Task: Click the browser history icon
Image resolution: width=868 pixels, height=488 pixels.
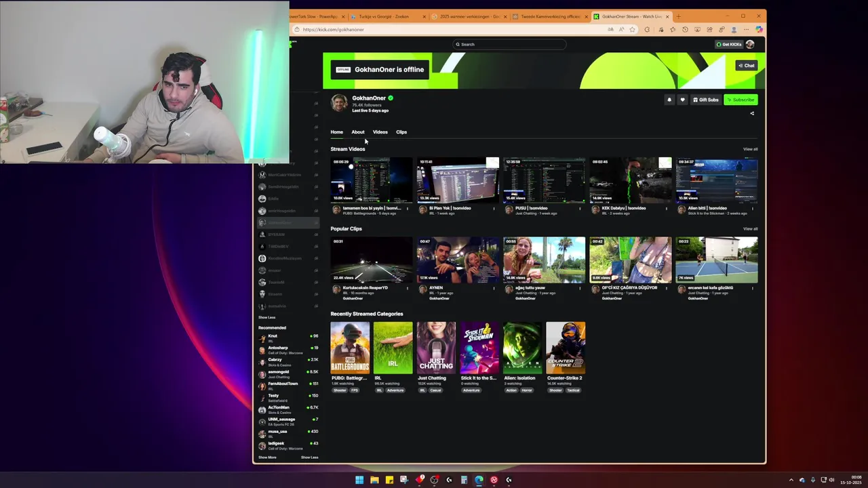Action: 685,29
